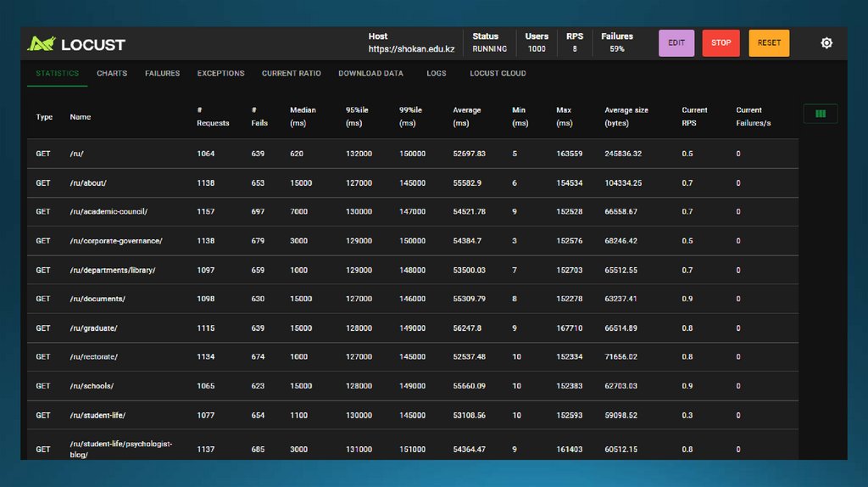Select the Statistics tab
Viewport: 868px width, 487px height.
pos(58,74)
